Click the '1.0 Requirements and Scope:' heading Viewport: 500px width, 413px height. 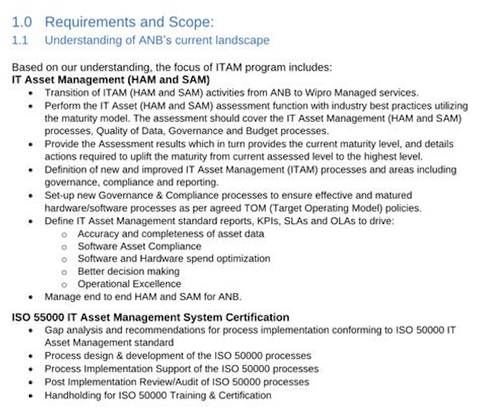tap(113, 22)
